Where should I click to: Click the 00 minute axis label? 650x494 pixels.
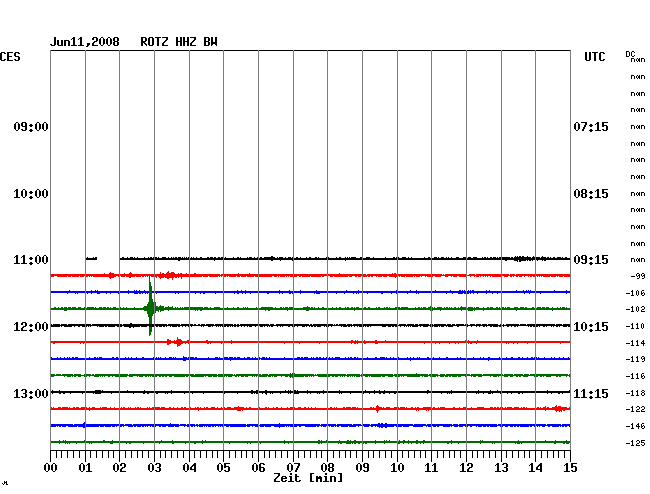51,468
